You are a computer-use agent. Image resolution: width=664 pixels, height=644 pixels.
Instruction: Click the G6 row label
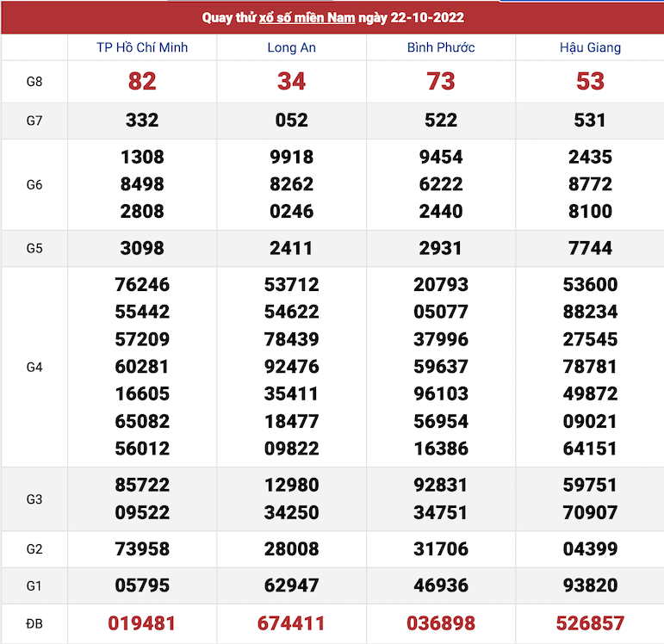pyautogui.click(x=34, y=184)
